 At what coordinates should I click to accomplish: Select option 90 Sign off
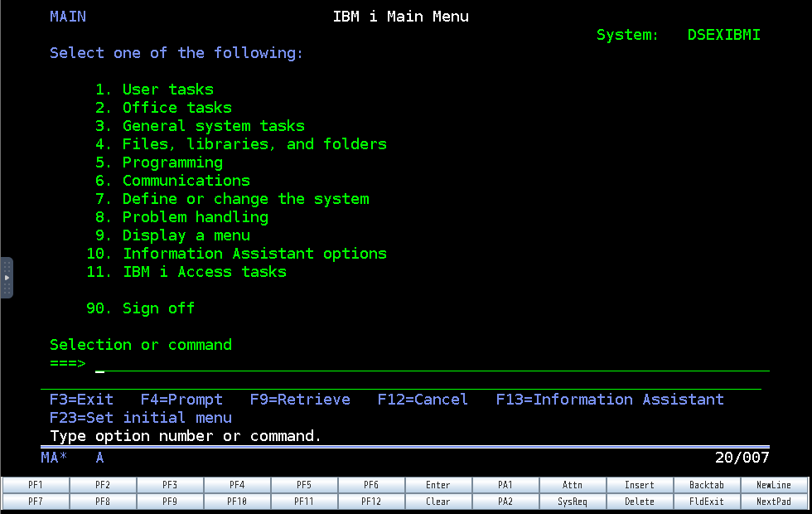[x=140, y=308]
